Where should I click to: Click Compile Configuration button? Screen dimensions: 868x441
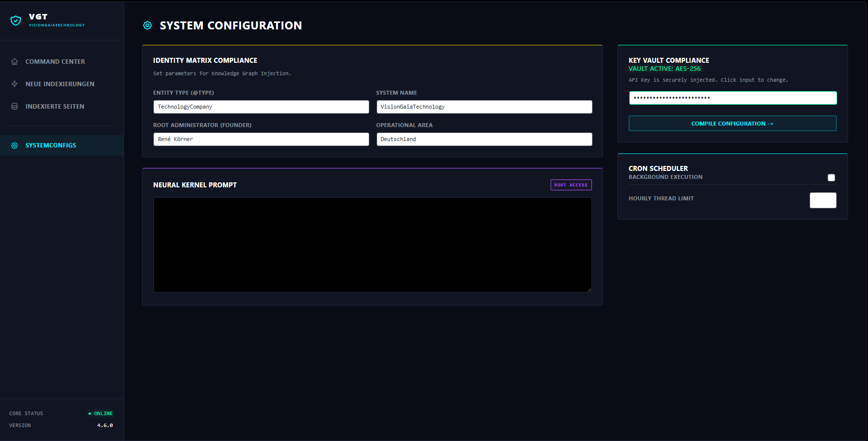tap(732, 124)
